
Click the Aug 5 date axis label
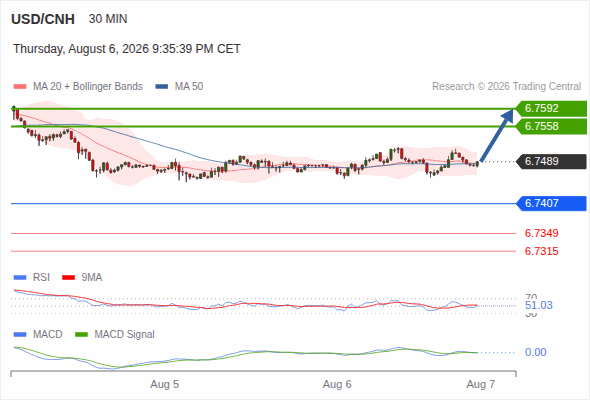(x=165, y=385)
